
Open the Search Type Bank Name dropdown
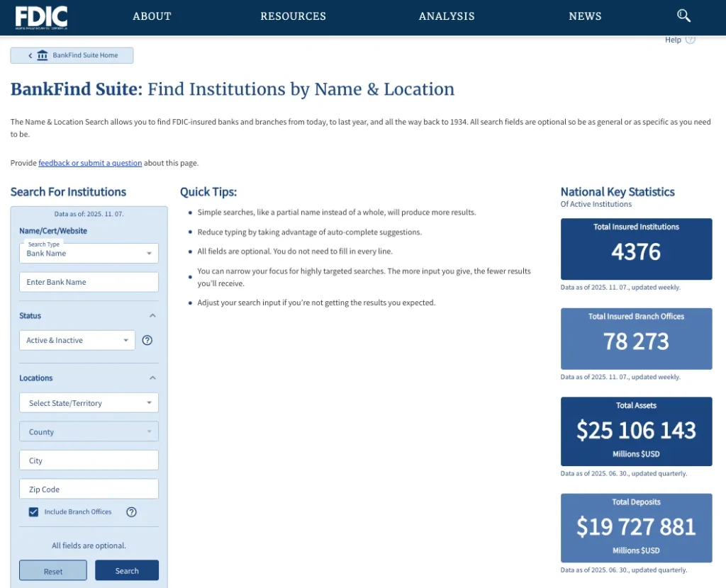(89, 253)
